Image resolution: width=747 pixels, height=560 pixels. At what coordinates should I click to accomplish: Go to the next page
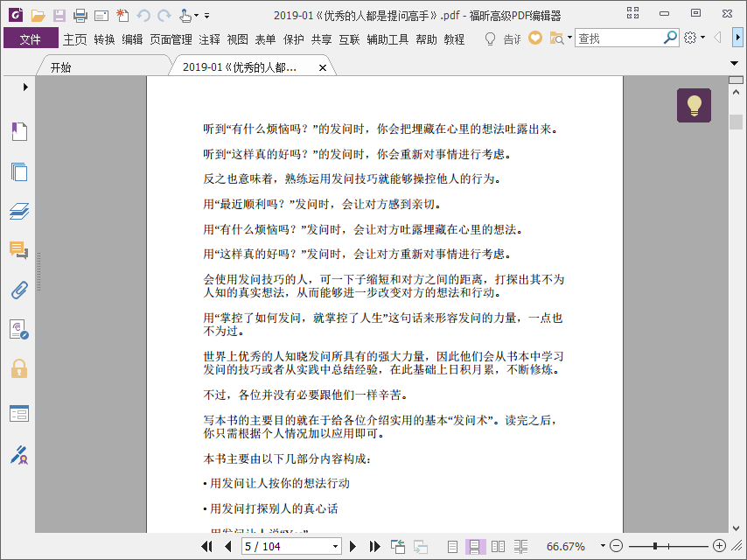pyautogui.click(x=353, y=546)
